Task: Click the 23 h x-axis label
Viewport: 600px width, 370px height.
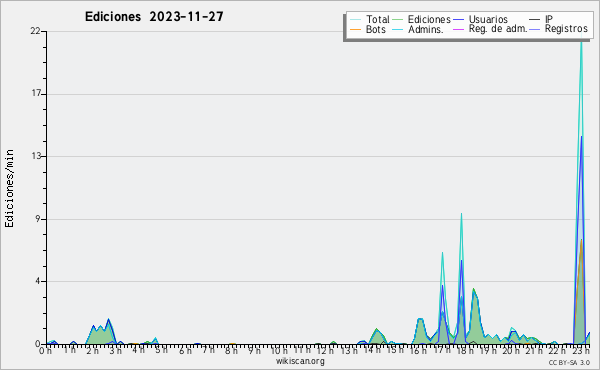Action: click(x=581, y=351)
